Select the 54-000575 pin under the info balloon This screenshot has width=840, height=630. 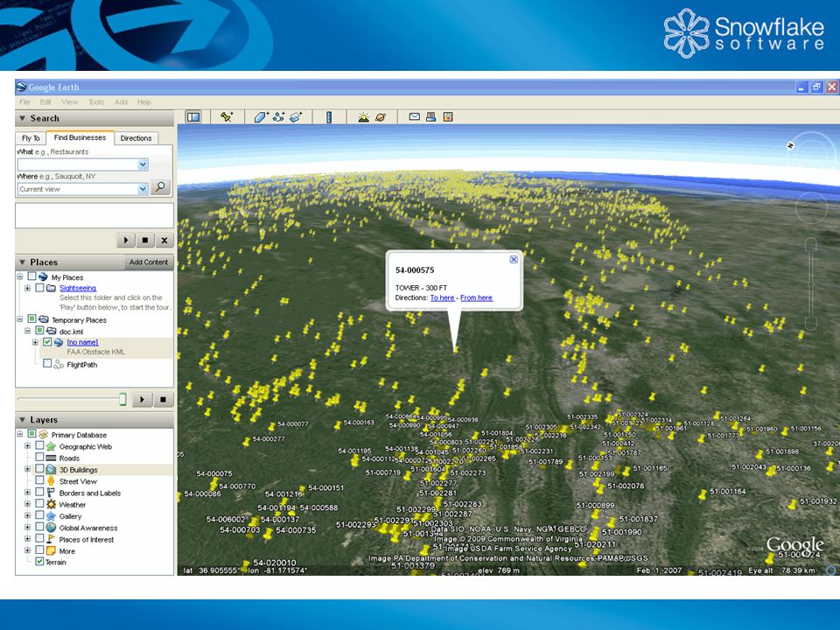click(456, 350)
